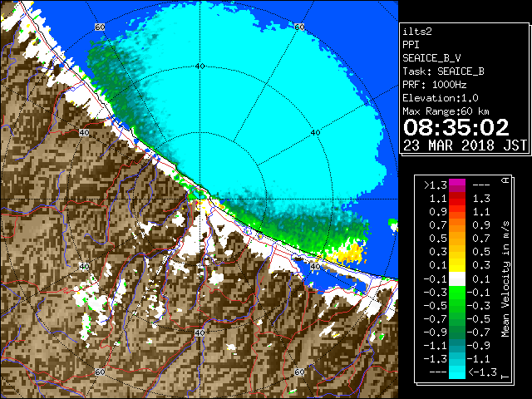Click the 08:35:02 timestamp
Viewport: 532px width, 399px height.
tap(456, 127)
